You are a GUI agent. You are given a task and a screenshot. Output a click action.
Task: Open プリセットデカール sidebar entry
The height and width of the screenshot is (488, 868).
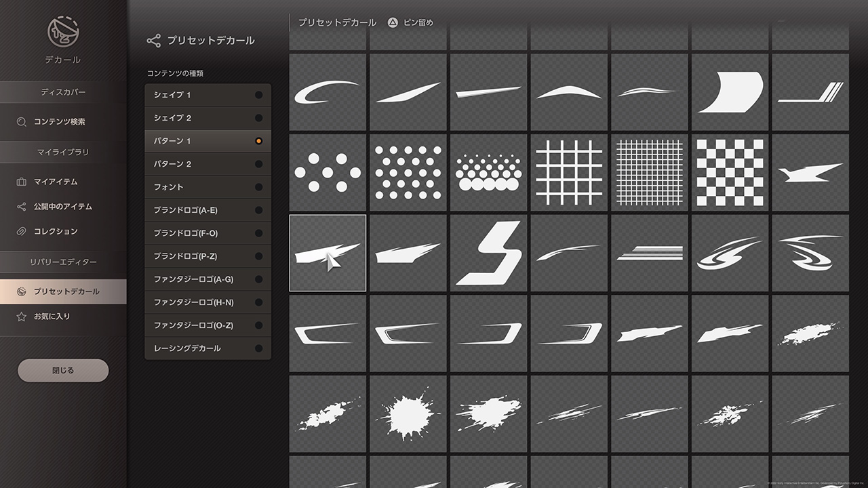63,291
